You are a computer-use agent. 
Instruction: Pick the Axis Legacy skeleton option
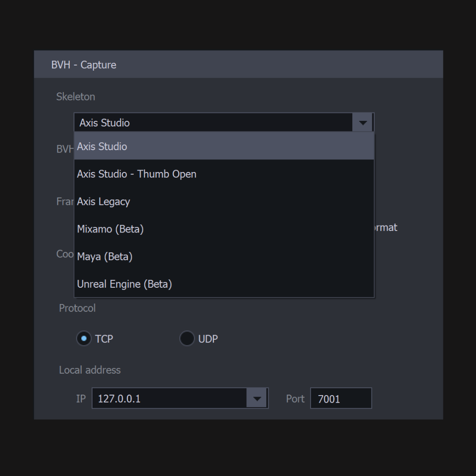(x=224, y=201)
